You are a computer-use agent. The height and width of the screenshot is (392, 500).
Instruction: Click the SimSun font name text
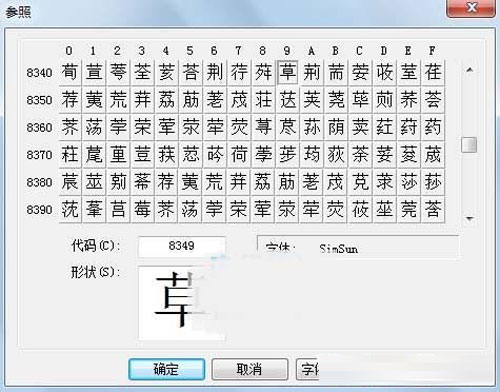tap(338, 249)
